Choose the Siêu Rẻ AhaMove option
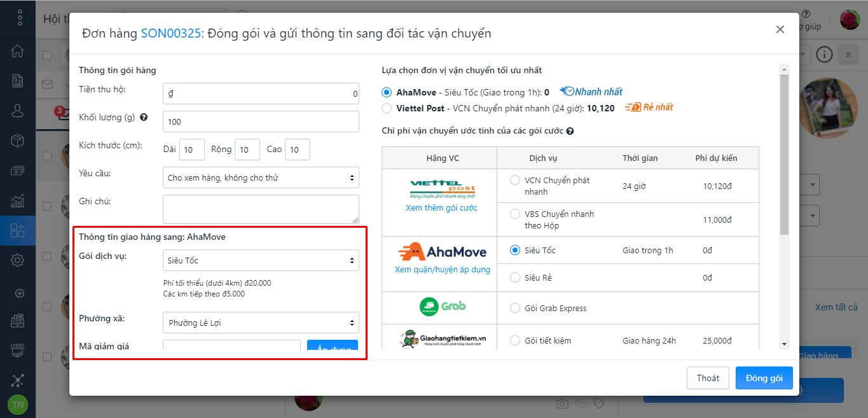This screenshot has width=868, height=418. click(515, 277)
